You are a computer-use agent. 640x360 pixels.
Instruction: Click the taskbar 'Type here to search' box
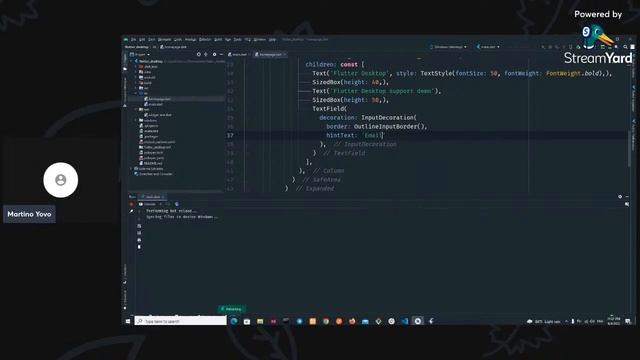(x=180, y=321)
